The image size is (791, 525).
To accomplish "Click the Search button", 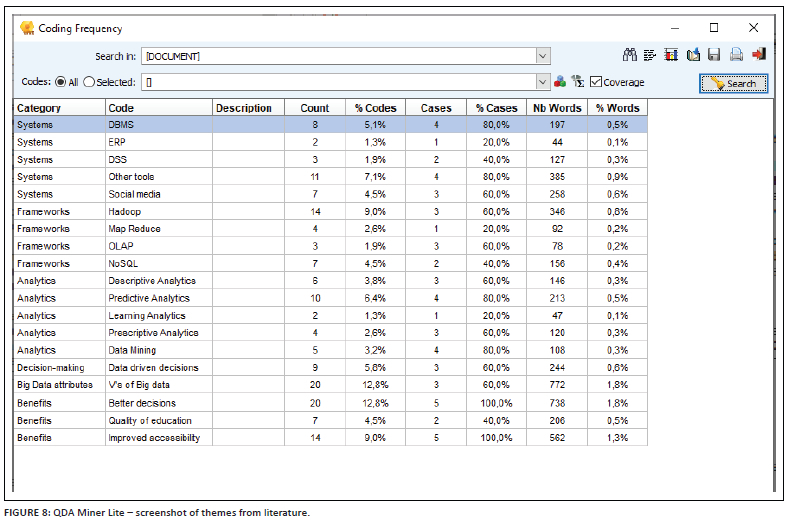I will pos(733,83).
